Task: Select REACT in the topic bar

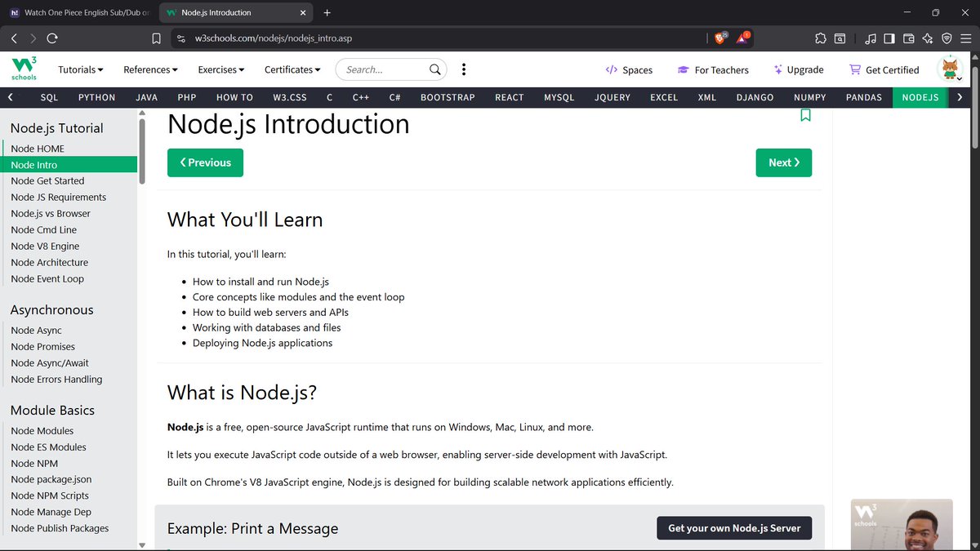Action: pyautogui.click(x=510, y=97)
